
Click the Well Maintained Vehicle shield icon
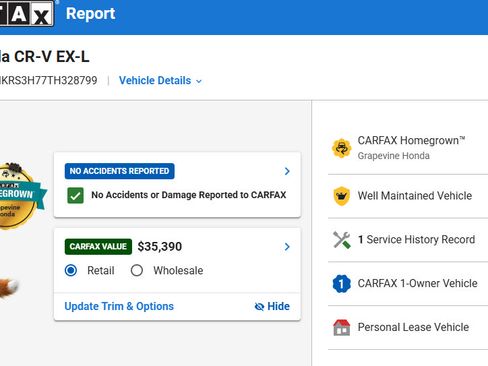tap(342, 196)
